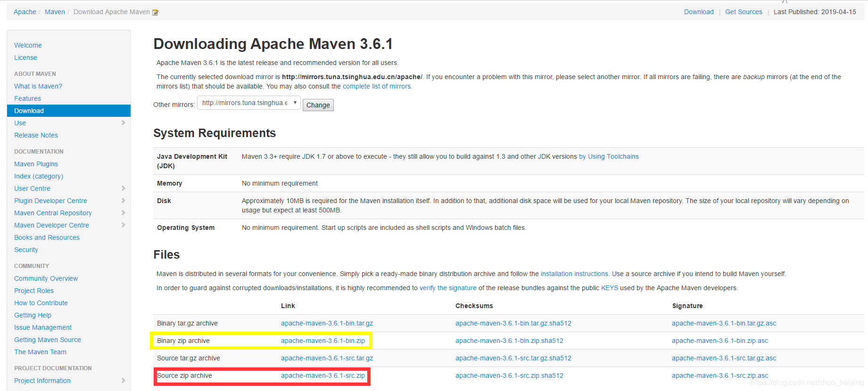The height and width of the screenshot is (391, 868).
Task: Click the edit icon beside Download Apache Maven breadcrumb
Action: [155, 12]
